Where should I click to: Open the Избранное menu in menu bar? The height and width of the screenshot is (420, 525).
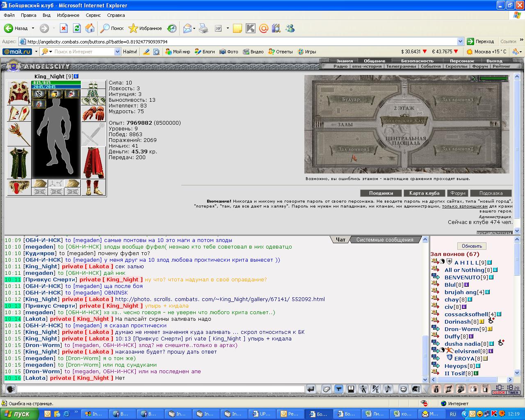68,15
